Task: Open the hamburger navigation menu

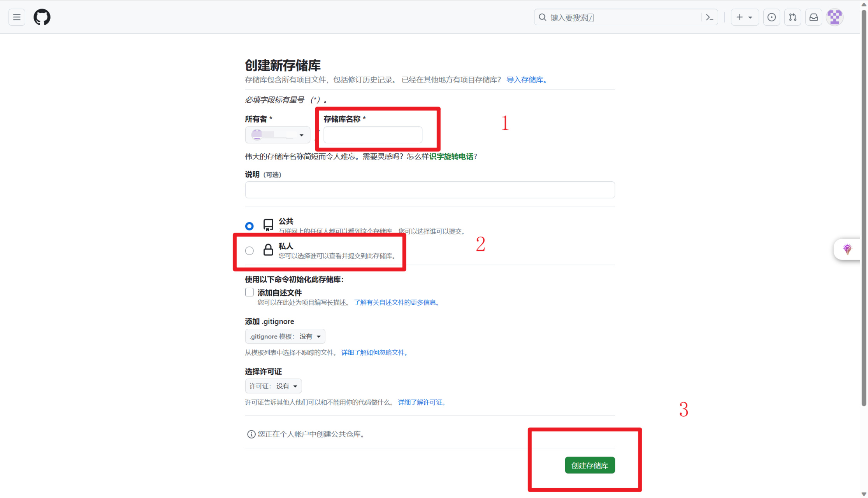Action: tap(17, 17)
